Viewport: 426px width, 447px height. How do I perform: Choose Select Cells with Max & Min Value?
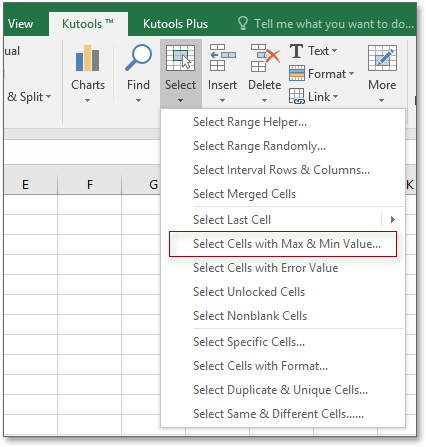[x=287, y=244]
